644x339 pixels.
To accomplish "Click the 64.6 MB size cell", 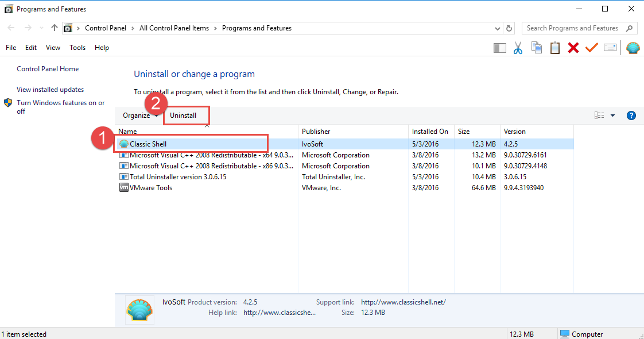I will point(484,188).
